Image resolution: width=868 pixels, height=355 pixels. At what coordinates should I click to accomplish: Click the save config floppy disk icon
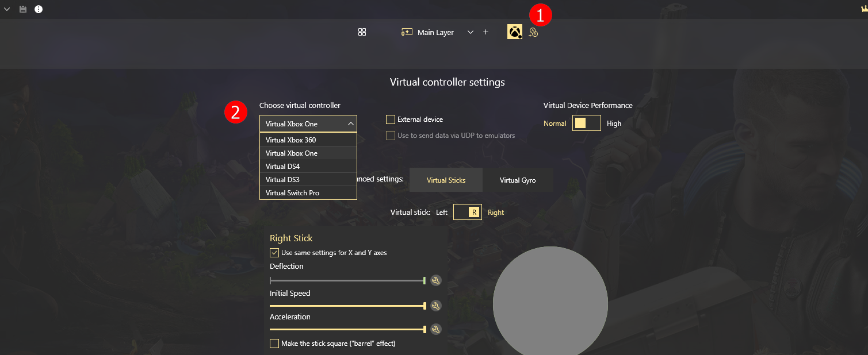(x=23, y=9)
